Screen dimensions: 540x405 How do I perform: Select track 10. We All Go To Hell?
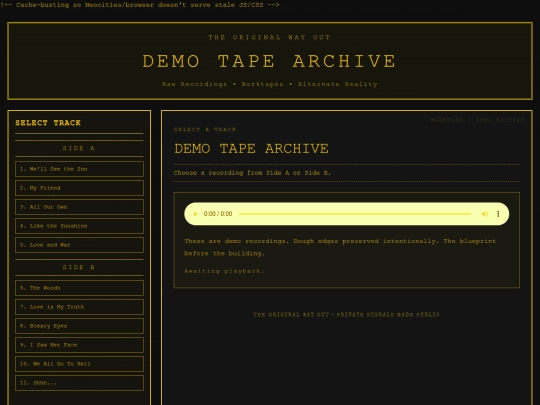click(79, 364)
